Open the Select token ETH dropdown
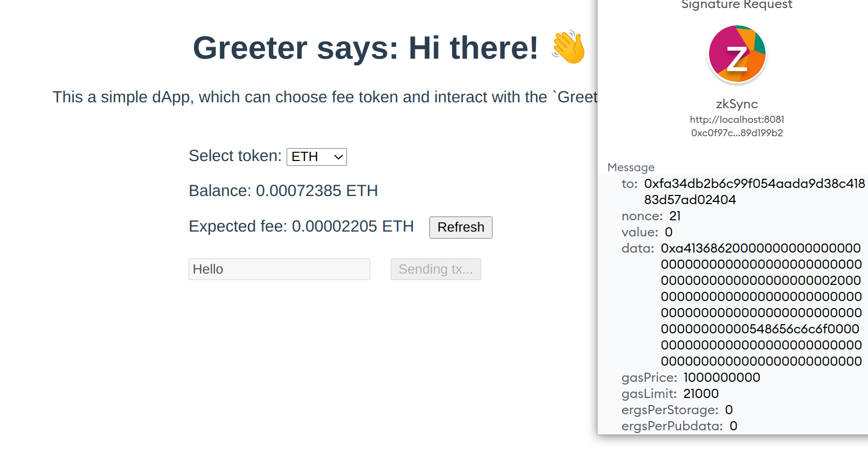 click(x=317, y=157)
